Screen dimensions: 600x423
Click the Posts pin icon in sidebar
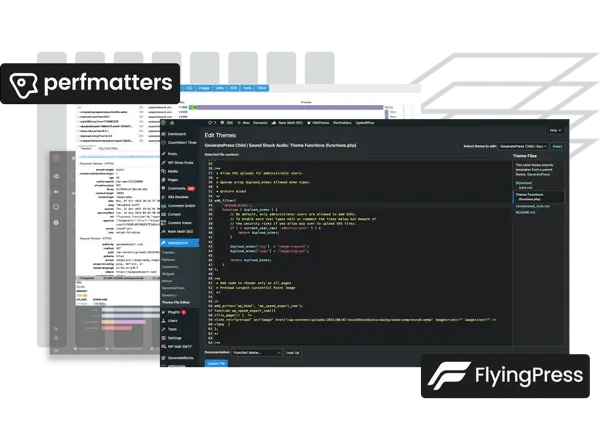click(x=162, y=155)
